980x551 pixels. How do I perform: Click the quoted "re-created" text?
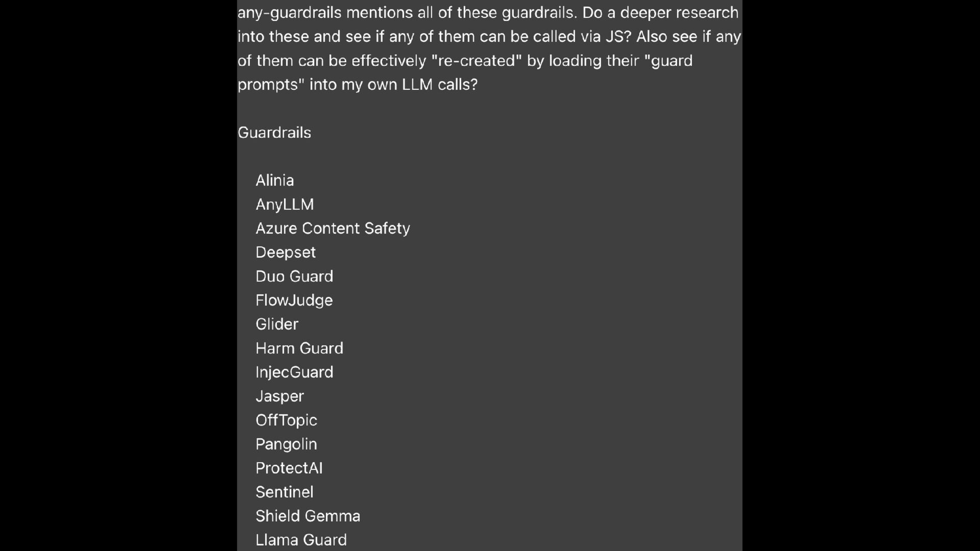point(476,61)
